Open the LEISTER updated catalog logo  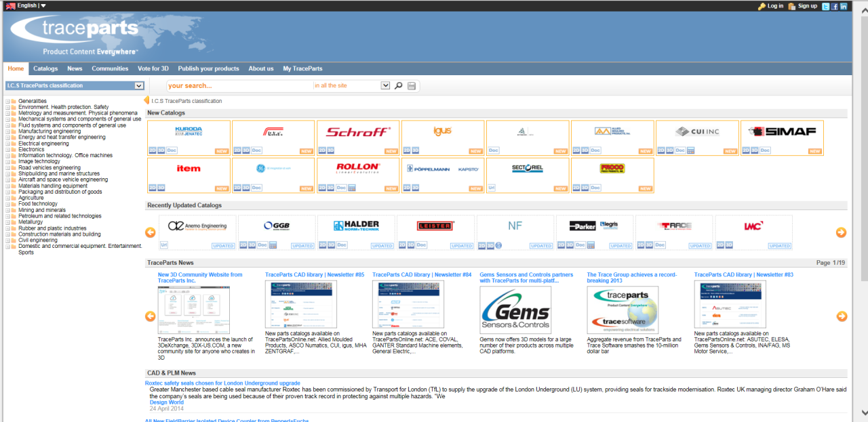click(435, 226)
